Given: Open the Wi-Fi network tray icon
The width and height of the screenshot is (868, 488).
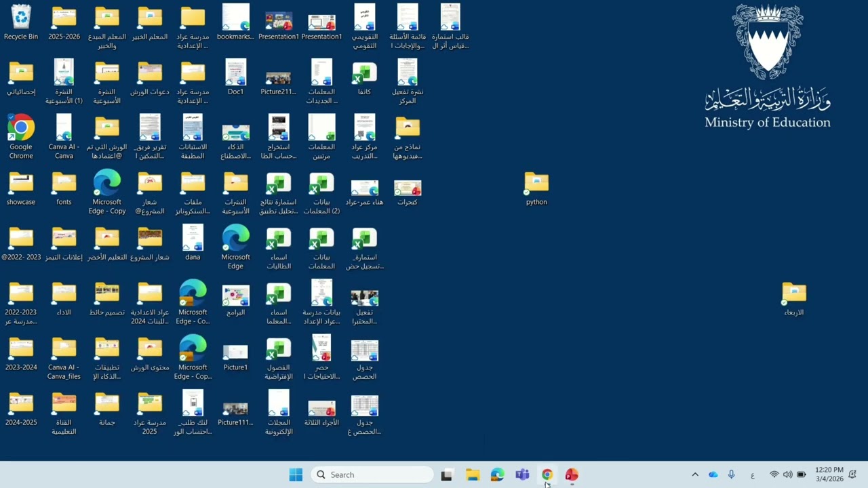Looking at the screenshot, I should [x=774, y=474].
